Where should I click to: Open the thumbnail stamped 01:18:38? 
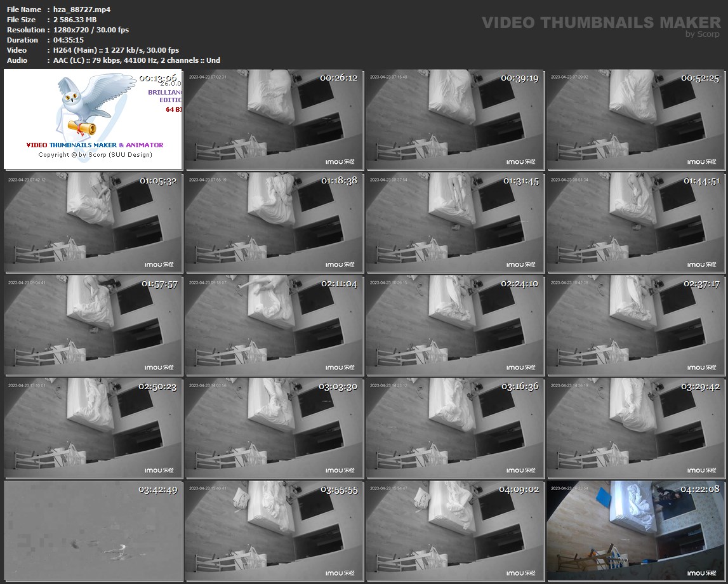[x=274, y=222]
